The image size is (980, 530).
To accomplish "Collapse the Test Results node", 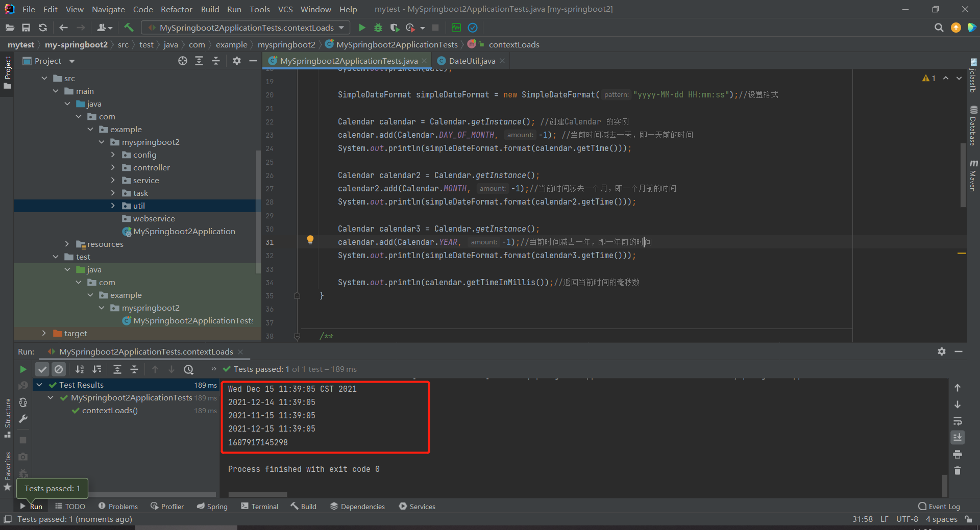I will [x=39, y=385].
